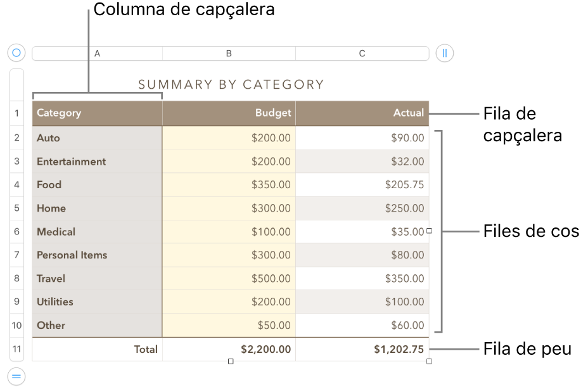Select the Category header cell

coord(95,113)
